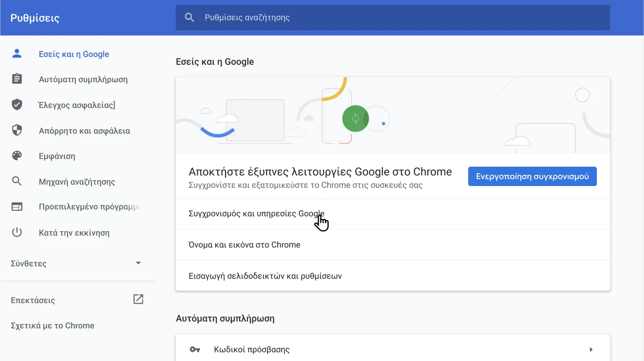Expand the Σύνθετες section arrow
Screen dimensions: 644x361
138,263
